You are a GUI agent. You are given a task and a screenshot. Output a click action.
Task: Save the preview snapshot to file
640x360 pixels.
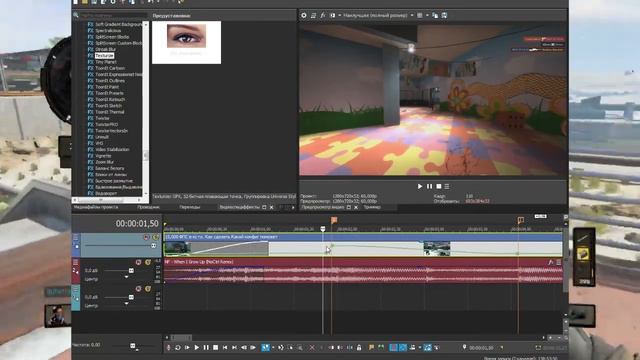point(444,15)
